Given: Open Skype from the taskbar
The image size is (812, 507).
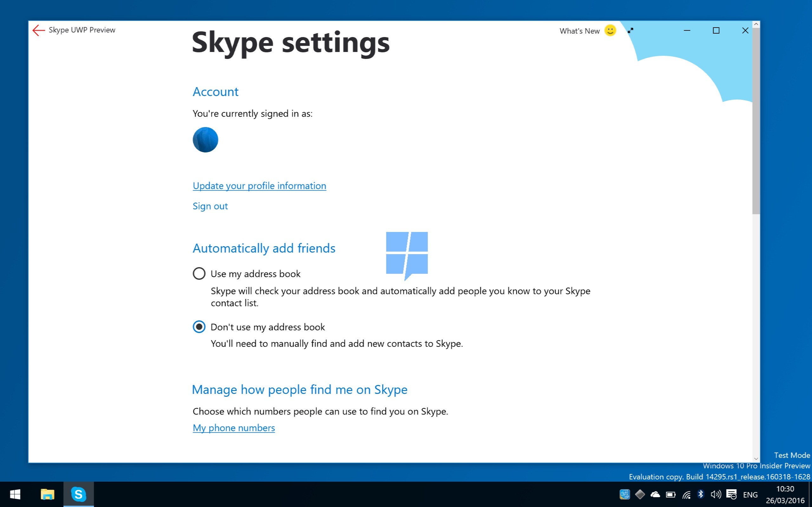Looking at the screenshot, I should click(x=78, y=494).
